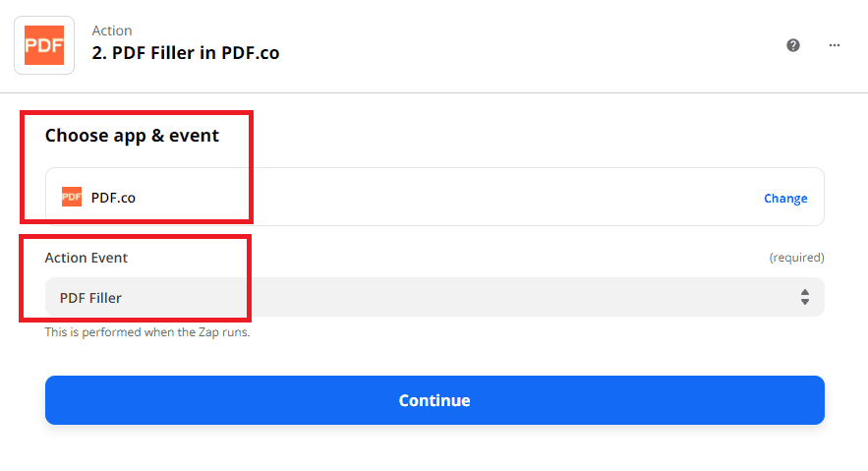Click the up-down arrows on Action Event

click(x=804, y=297)
